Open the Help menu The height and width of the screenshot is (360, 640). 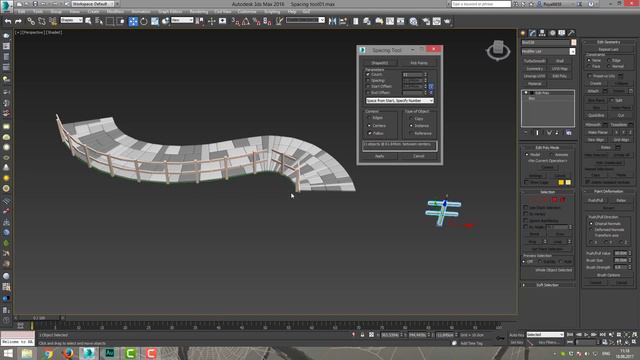click(291, 12)
